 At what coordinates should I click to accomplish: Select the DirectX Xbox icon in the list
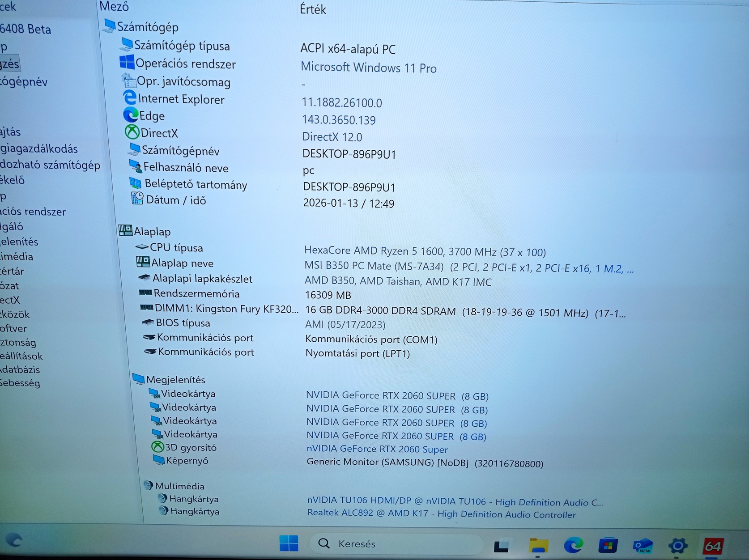pyautogui.click(x=132, y=132)
